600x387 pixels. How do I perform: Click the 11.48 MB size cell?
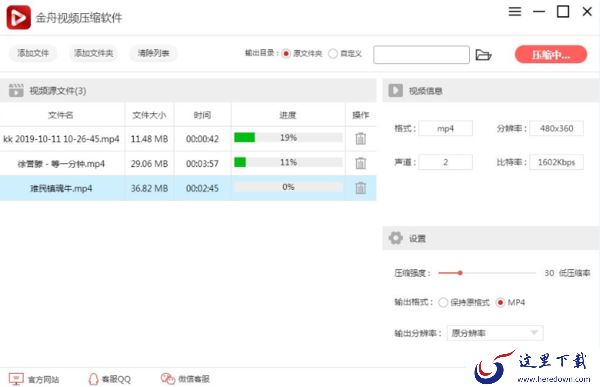(149, 139)
